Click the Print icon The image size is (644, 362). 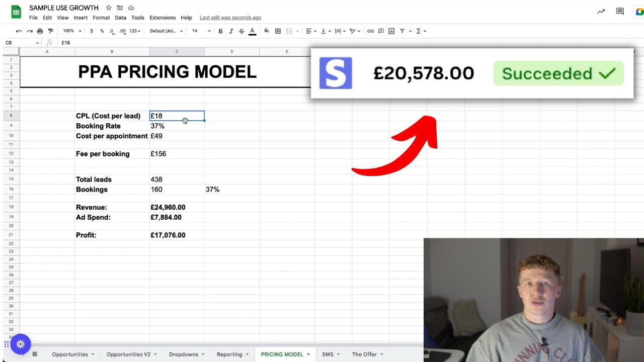40,31
